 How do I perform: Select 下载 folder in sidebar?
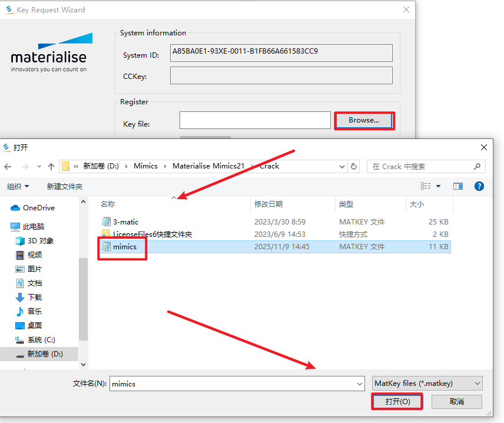(x=35, y=297)
